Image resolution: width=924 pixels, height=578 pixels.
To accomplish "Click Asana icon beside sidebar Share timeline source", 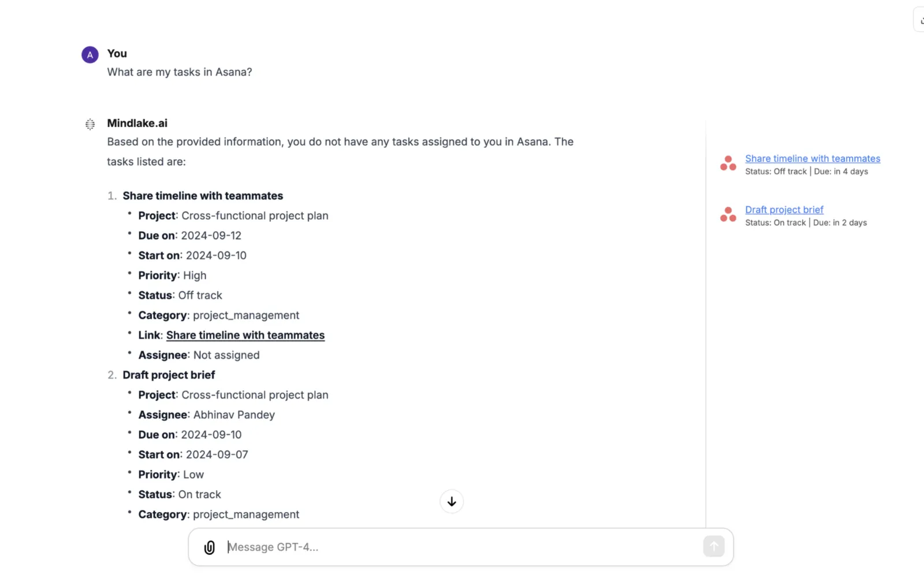I will 728,164.
